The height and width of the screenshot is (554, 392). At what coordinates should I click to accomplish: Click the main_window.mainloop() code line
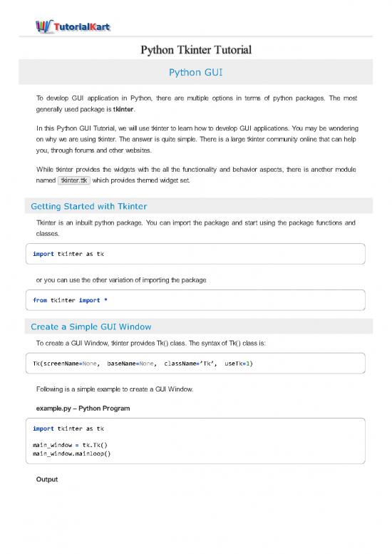[x=72, y=453]
